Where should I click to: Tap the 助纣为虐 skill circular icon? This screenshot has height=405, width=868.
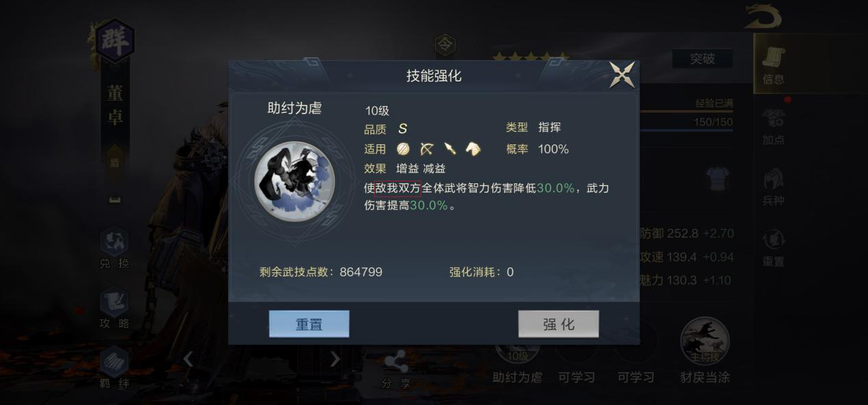[294, 181]
